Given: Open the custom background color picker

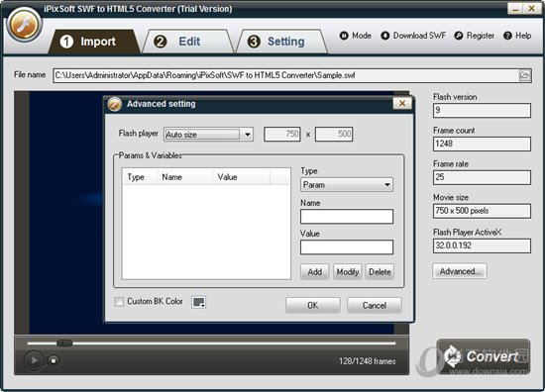Looking at the screenshot, I should point(198,302).
